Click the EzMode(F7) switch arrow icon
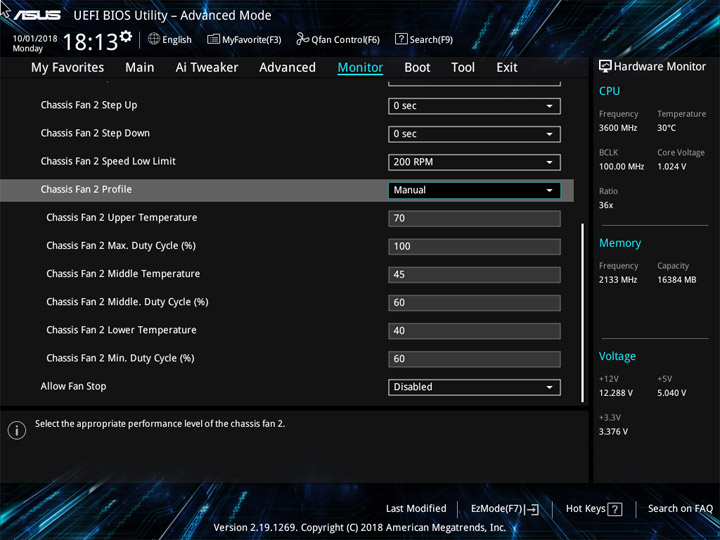Image resolution: width=720 pixels, height=540 pixels. pyautogui.click(x=532, y=509)
